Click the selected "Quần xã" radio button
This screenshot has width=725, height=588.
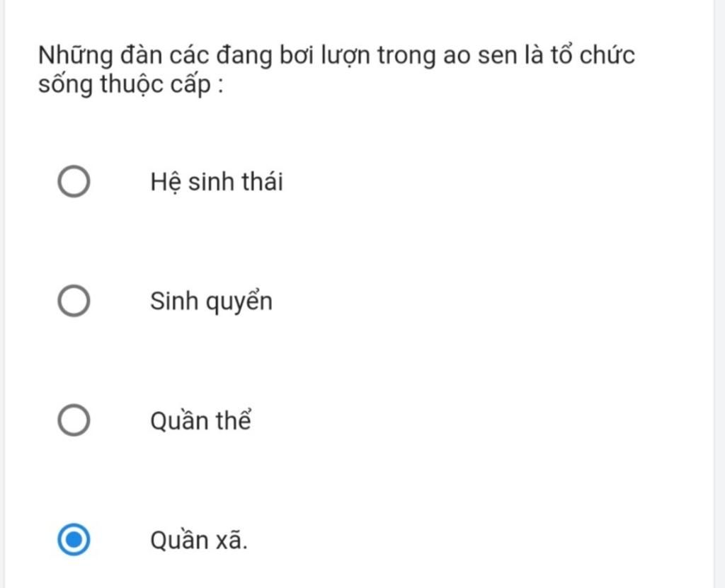coord(74,541)
